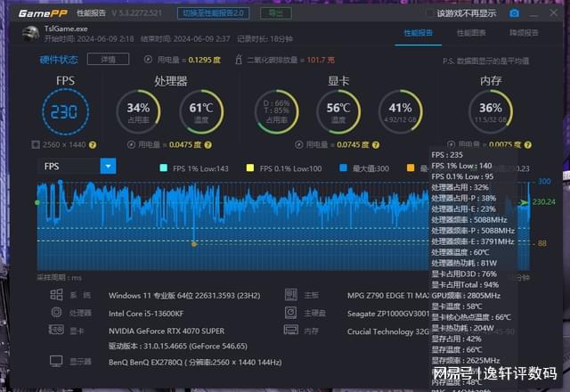The image size is (570, 392).
Task: Click the FPS 230 circular gauge
Action: pos(65,112)
